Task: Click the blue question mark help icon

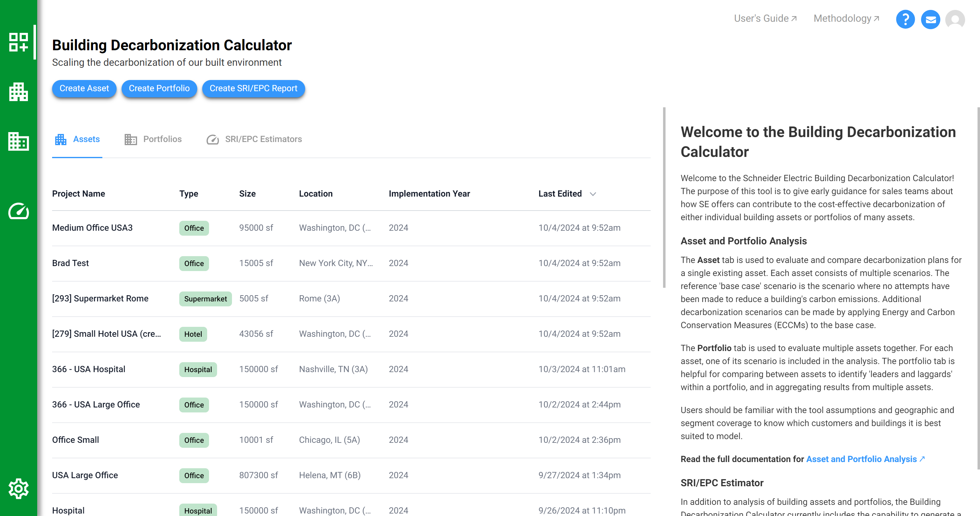Action: point(906,19)
